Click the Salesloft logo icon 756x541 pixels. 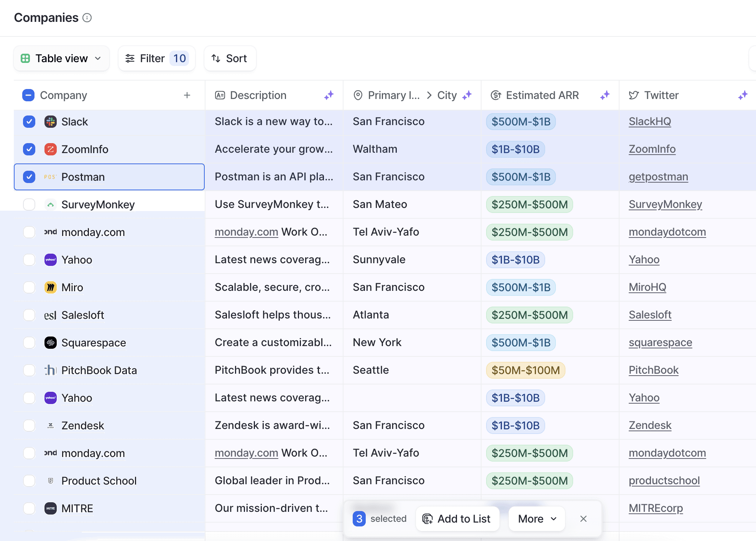point(51,315)
